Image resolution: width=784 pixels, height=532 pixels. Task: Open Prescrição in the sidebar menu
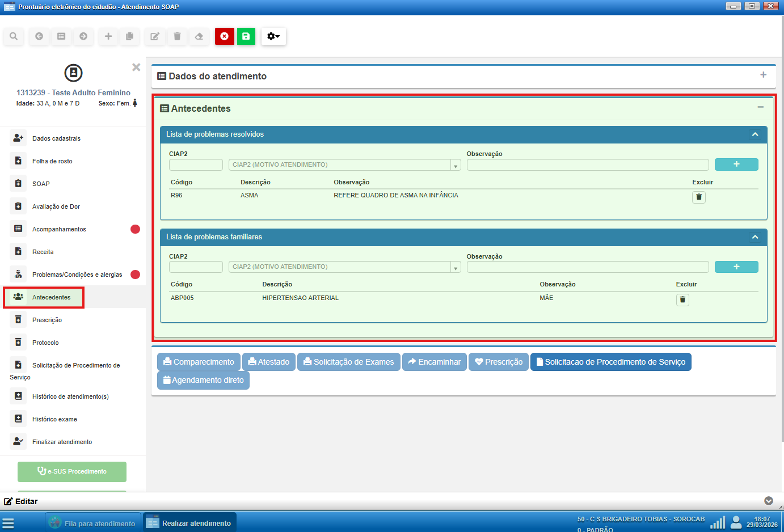click(47, 320)
